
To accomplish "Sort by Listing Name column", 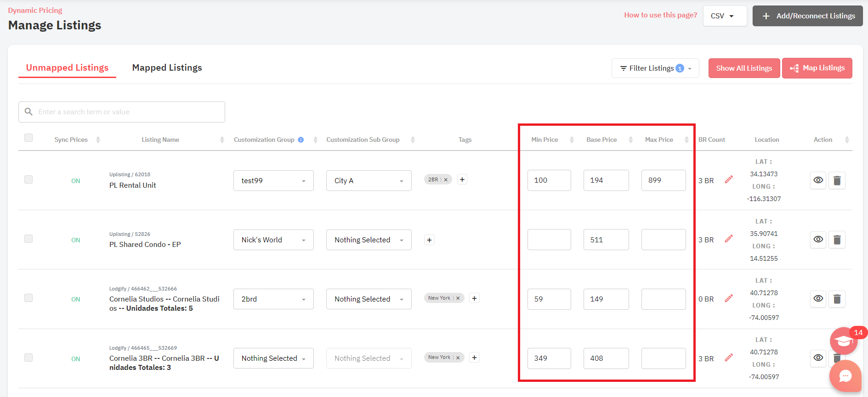I will click(222, 140).
